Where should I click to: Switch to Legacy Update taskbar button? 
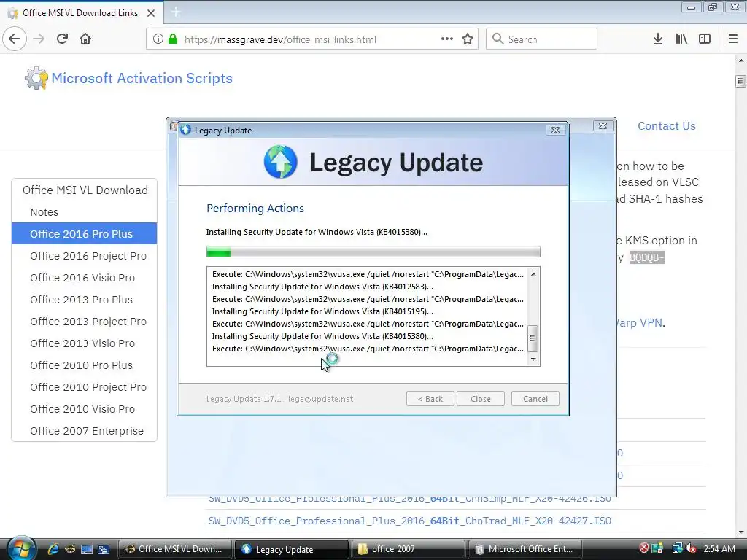pyautogui.click(x=291, y=549)
